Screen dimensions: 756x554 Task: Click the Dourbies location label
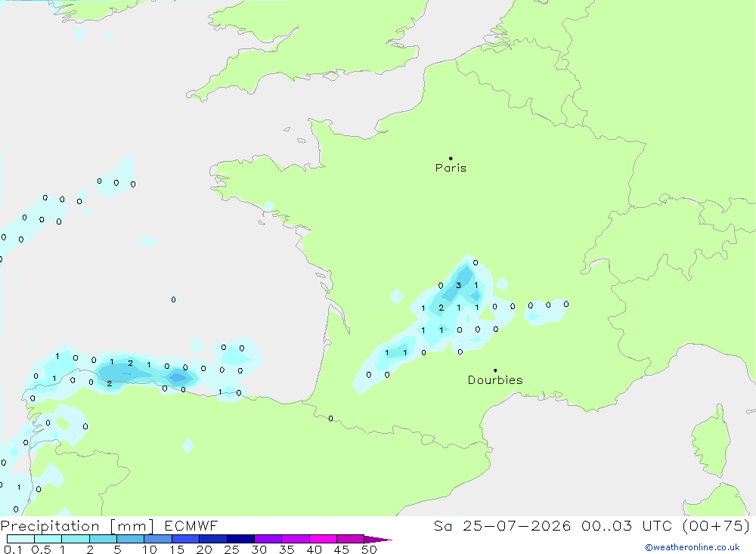click(x=495, y=380)
